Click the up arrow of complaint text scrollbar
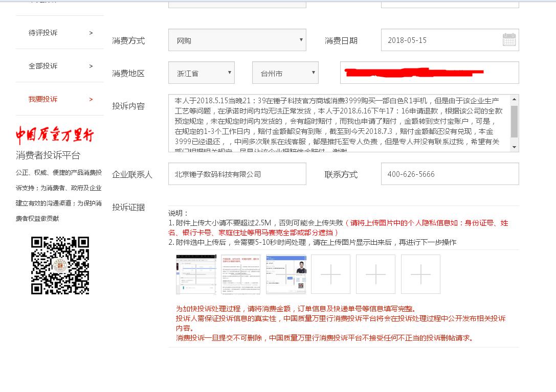Image resolution: width=556 pixels, height=392 pixels. pyautogui.click(x=514, y=100)
